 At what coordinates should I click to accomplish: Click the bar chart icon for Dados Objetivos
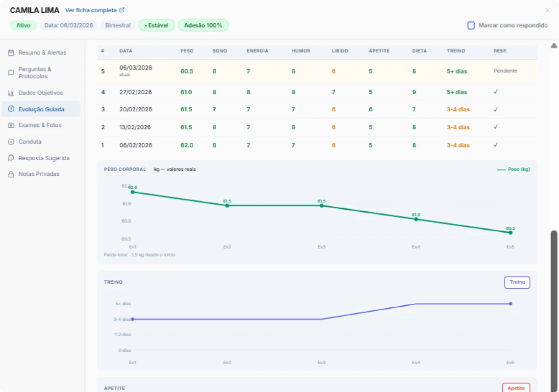(11, 93)
